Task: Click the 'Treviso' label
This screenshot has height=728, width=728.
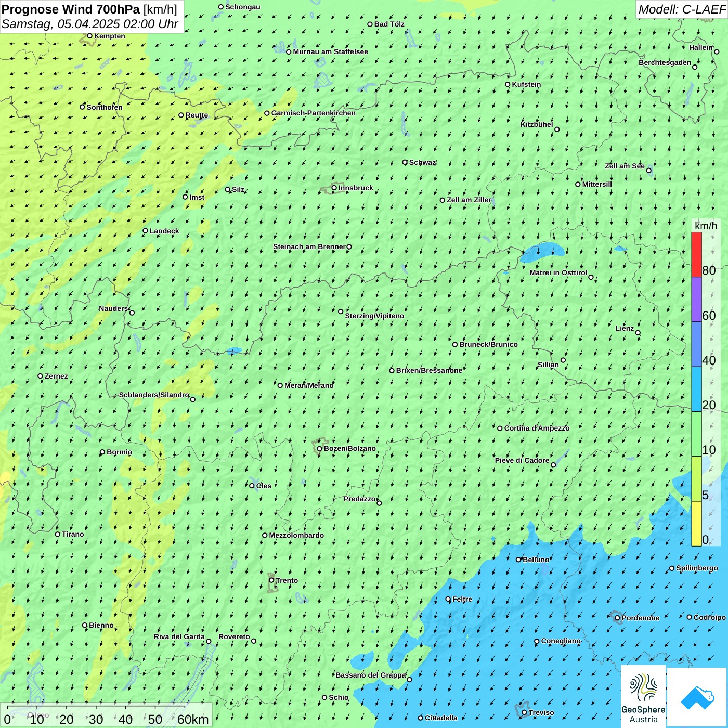Action: (541, 712)
